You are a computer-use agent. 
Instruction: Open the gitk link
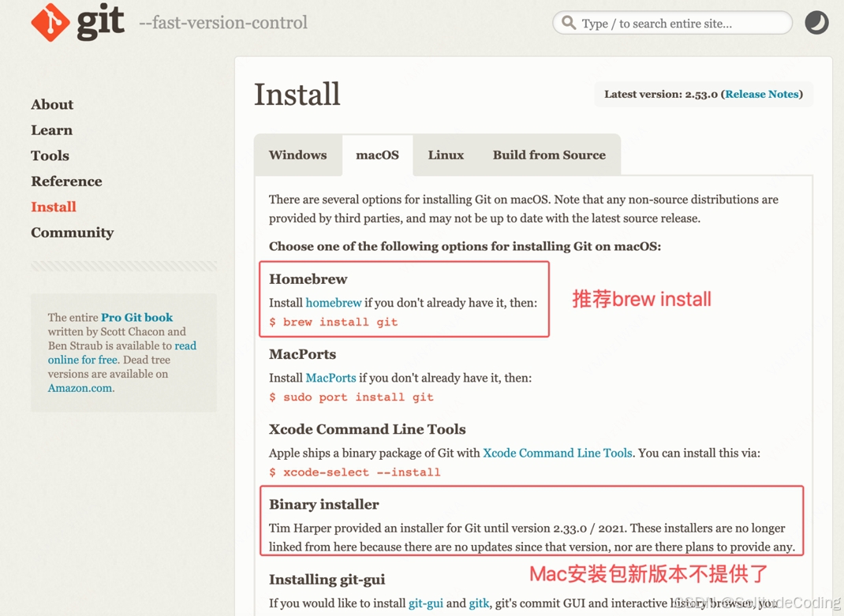coord(479,603)
